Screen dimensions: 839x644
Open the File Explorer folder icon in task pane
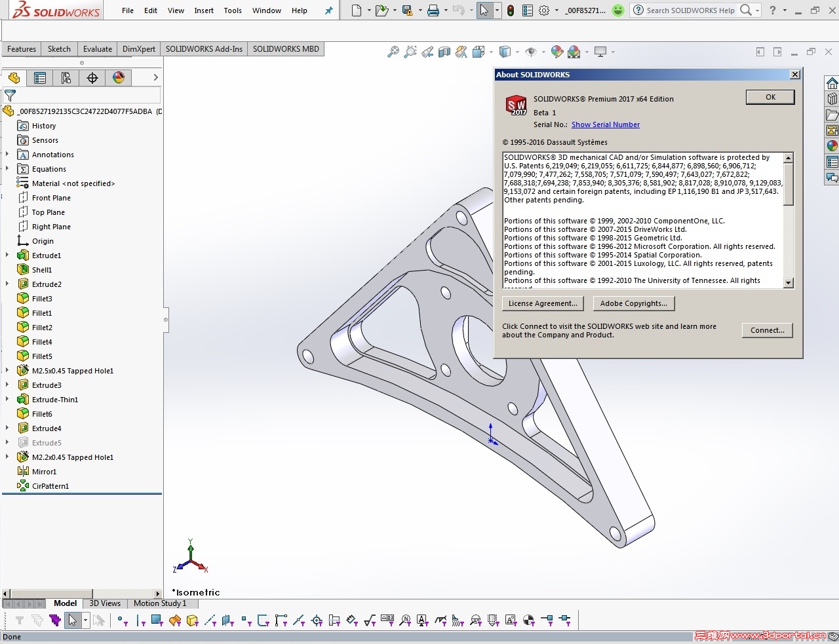[x=832, y=115]
